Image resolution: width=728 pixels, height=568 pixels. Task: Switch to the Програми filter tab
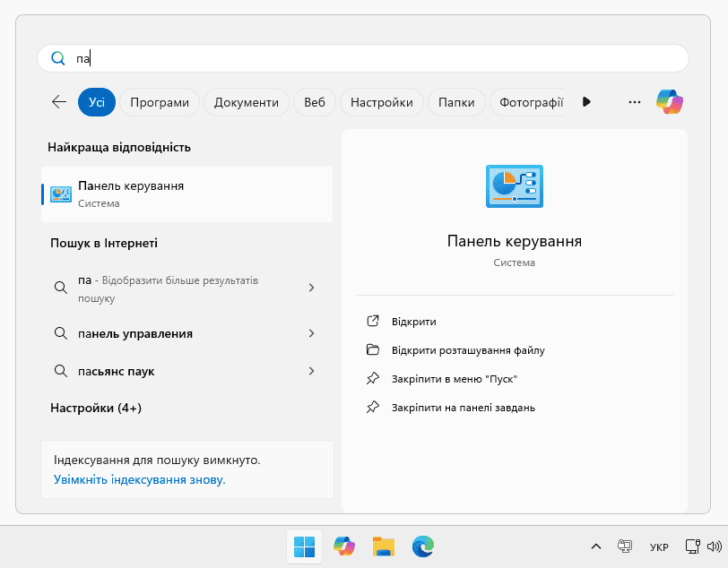click(x=160, y=102)
